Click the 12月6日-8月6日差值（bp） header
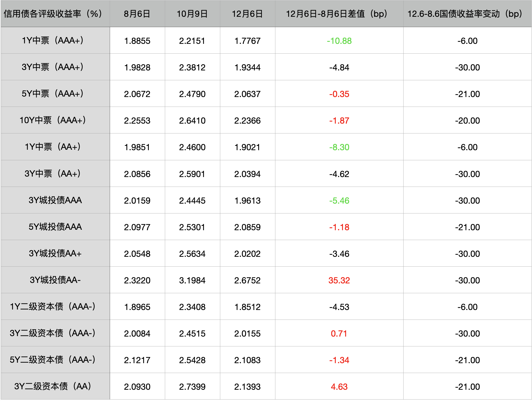 (339, 14)
